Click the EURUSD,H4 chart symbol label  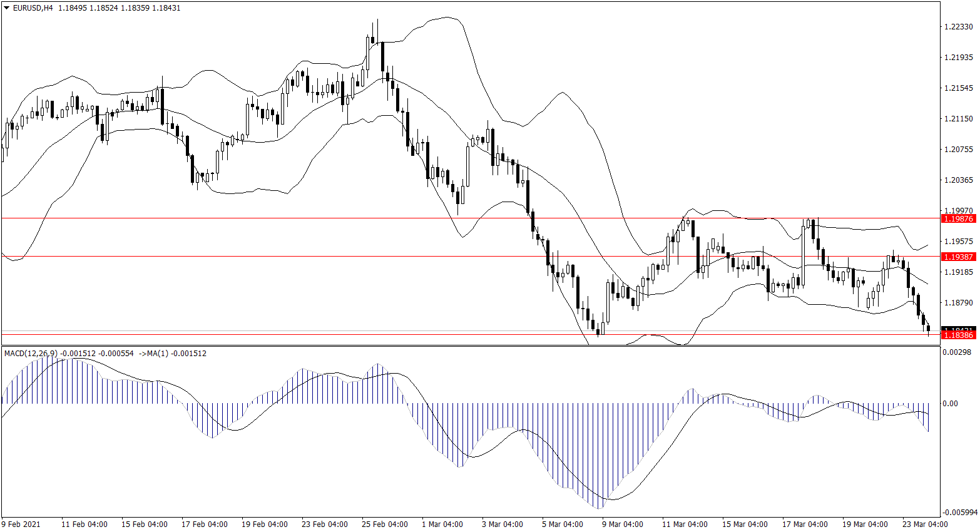[x=33, y=8]
